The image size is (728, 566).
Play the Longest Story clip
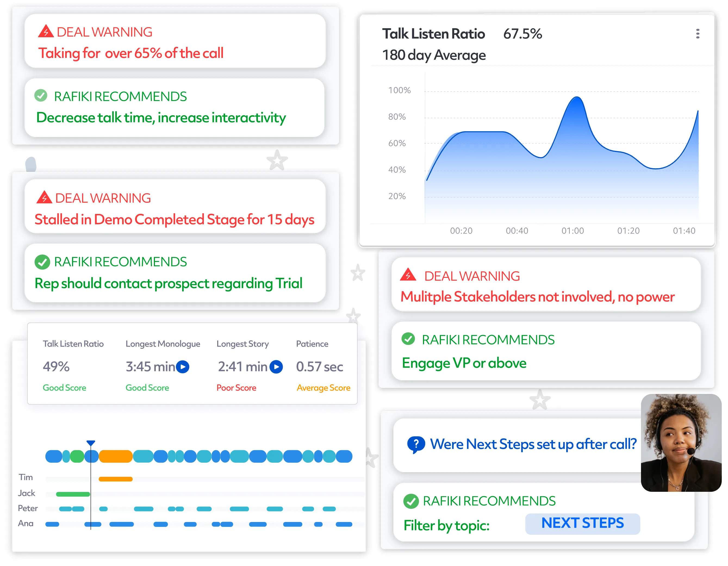(x=276, y=367)
